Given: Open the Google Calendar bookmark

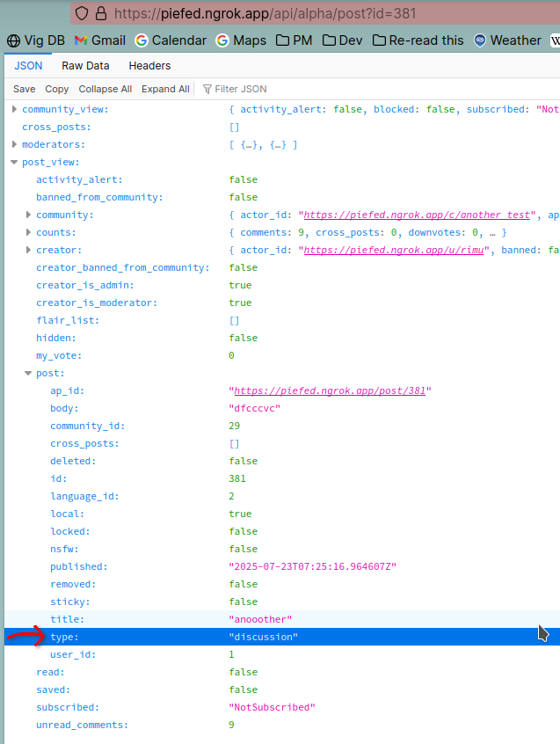Looking at the screenshot, I should [x=171, y=40].
